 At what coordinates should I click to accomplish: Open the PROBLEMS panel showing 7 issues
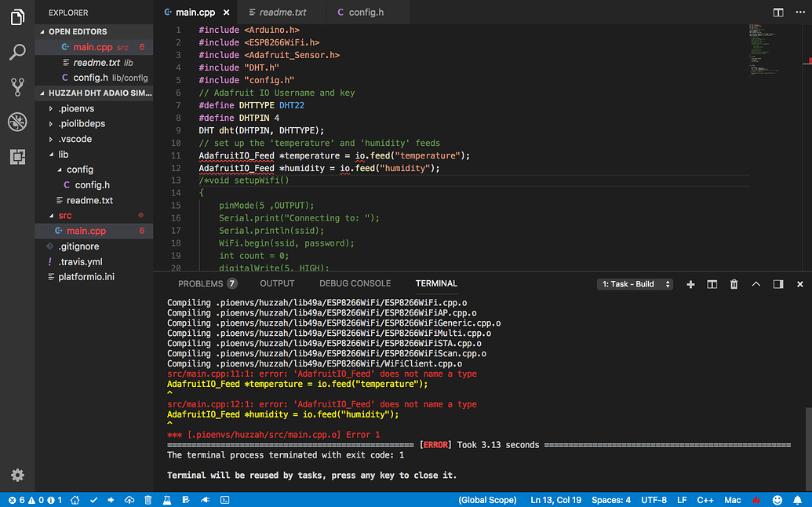click(x=201, y=283)
